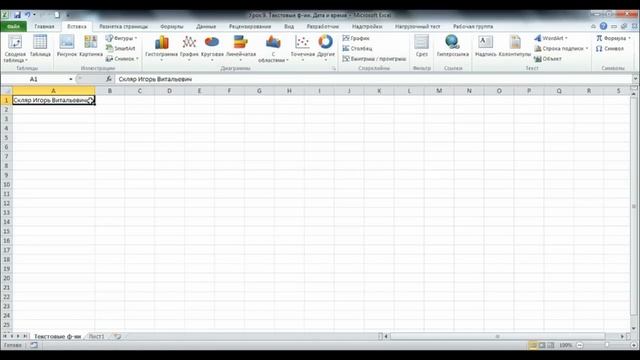This screenshot has height=360, width=640.
Task: Select column B header
Action: (x=109, y=91)
